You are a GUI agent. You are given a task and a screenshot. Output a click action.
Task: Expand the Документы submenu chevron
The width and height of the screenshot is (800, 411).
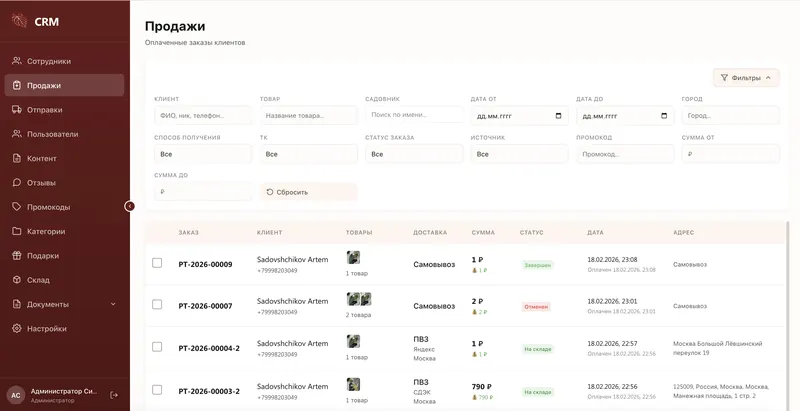click(x=113, y=304)
